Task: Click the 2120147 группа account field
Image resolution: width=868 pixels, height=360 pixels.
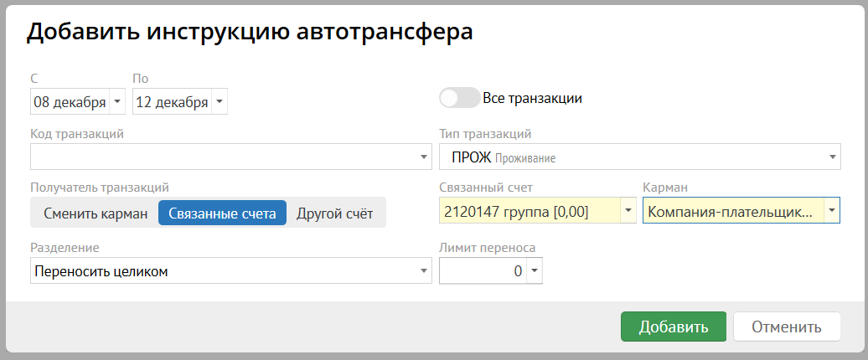Action: pyautogui.click(x=530, y=211)
